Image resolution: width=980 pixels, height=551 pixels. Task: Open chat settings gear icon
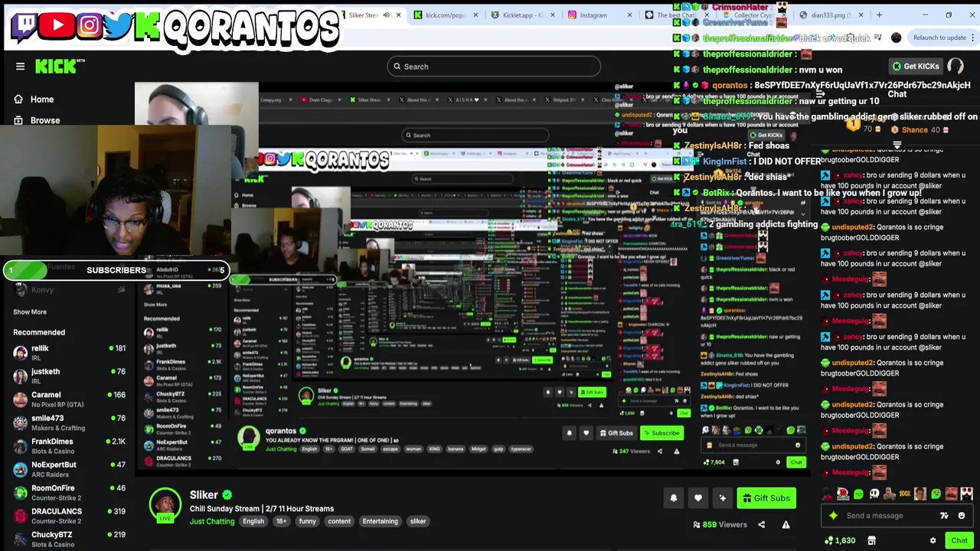click(933, 540)
